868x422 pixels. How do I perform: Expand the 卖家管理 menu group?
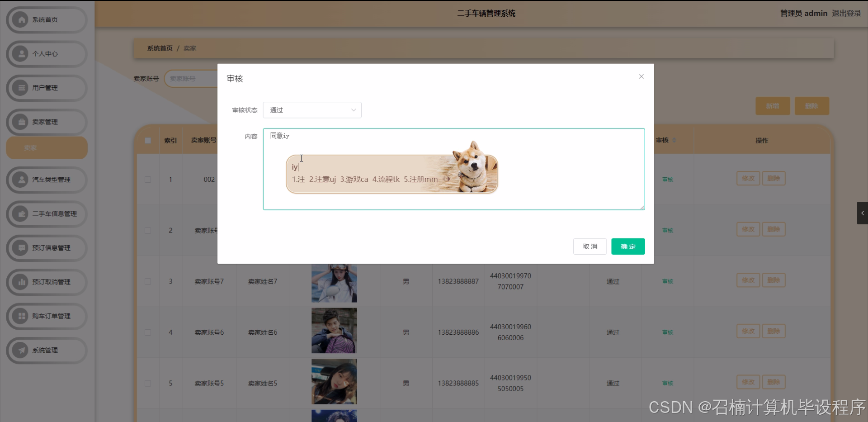[46, 122]
